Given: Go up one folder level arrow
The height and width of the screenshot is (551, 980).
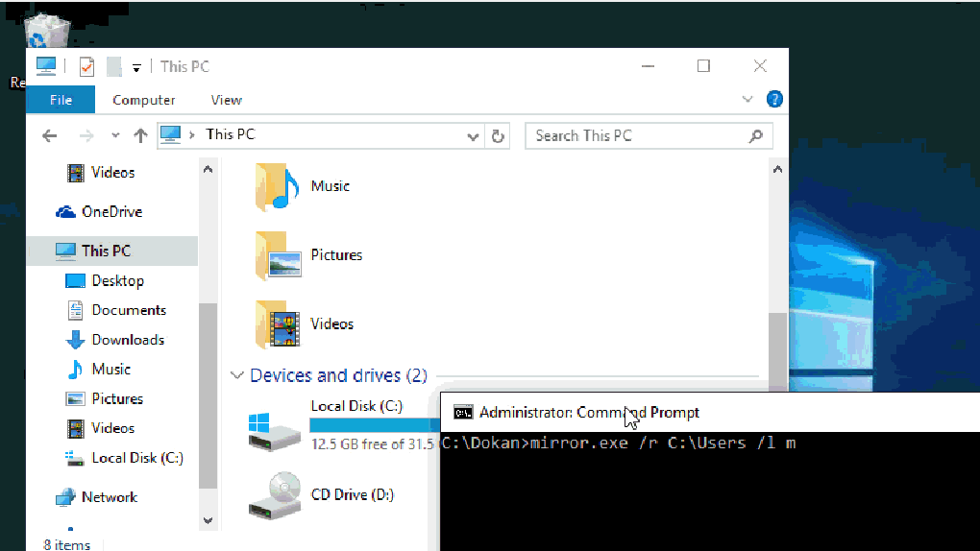Looking at the screenshot, I should tap(140, 135).
